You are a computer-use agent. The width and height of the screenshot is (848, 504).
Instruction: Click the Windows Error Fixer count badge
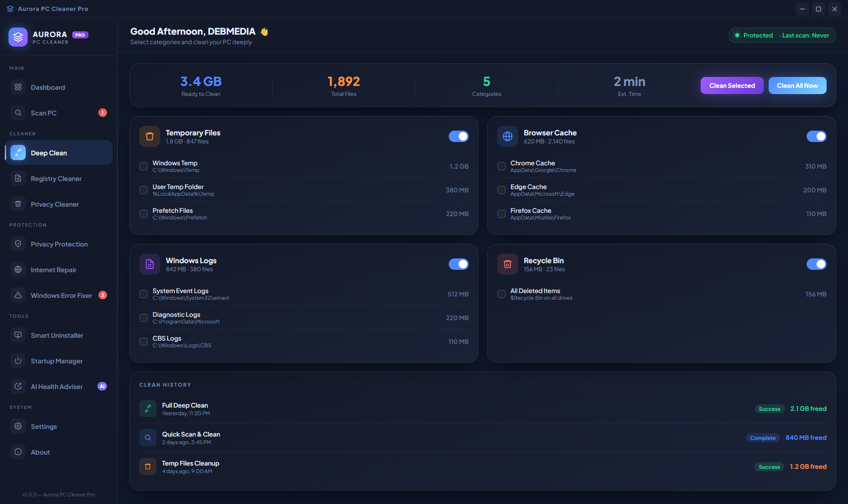(103, 295)
